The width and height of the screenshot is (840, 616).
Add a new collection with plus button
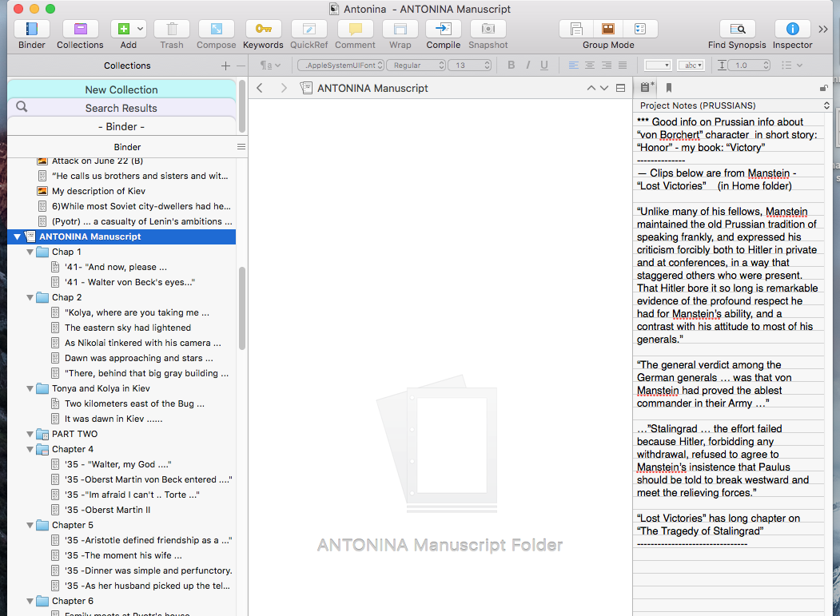point(225,66)
